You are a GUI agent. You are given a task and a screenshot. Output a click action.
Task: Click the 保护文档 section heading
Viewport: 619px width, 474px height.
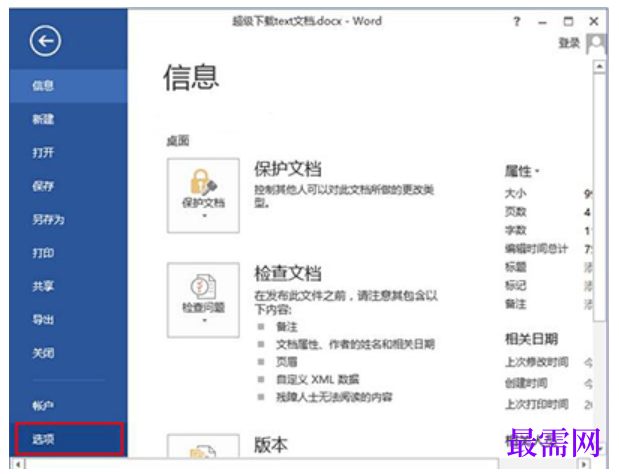tap(288, 169)
